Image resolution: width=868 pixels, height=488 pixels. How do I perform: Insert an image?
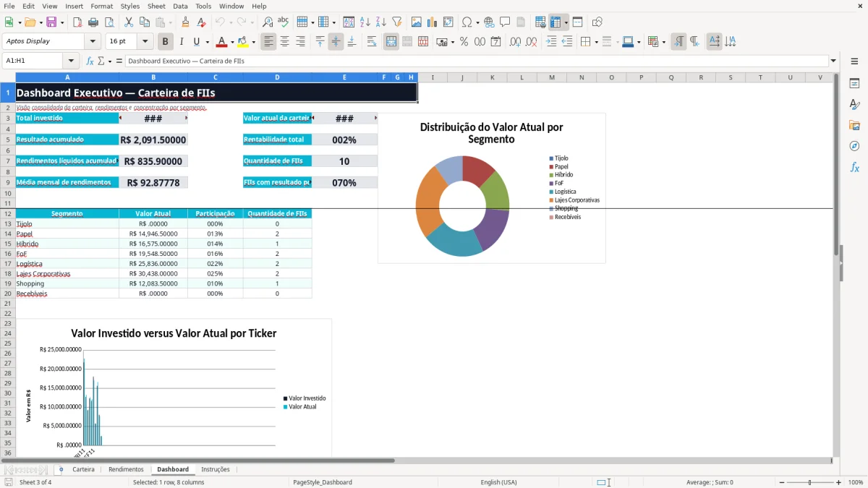(417, 22)
